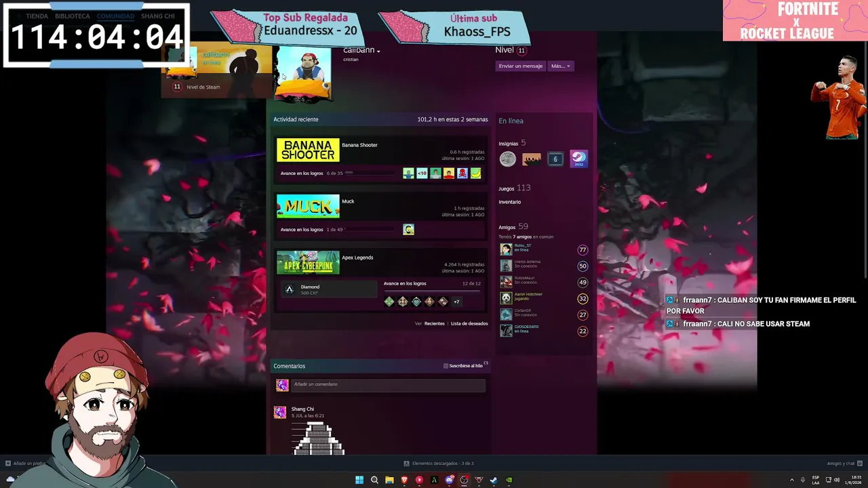Open the SHANG CHI profile menu
868x488 pixels.
point(158,16)
